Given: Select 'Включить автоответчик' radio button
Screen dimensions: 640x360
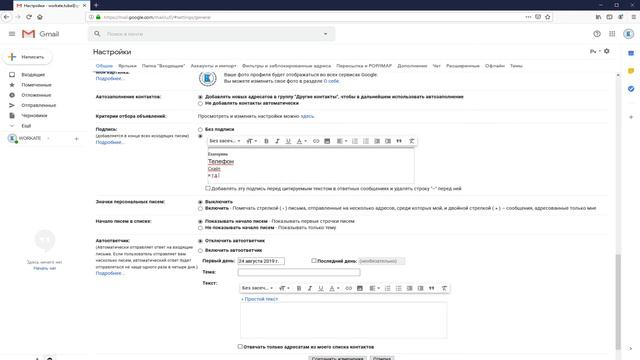Looking at the screenshot, I should [x=200, y=251].
